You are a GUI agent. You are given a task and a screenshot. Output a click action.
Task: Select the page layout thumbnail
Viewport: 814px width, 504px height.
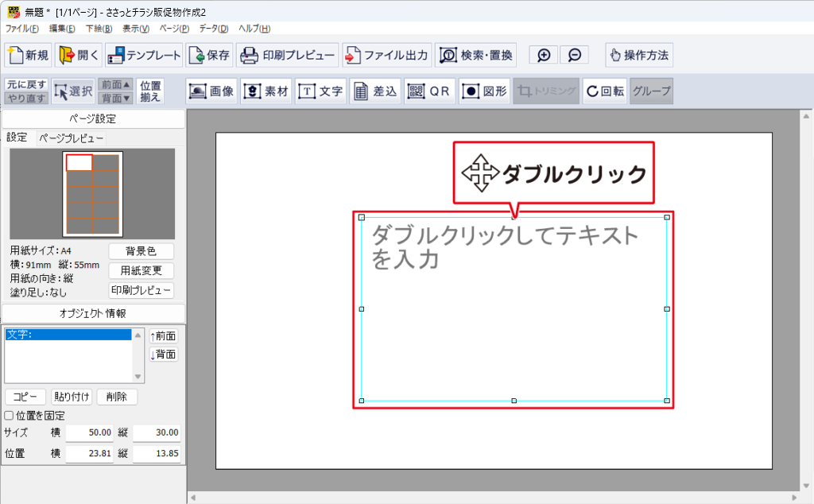tap(93, 194)
